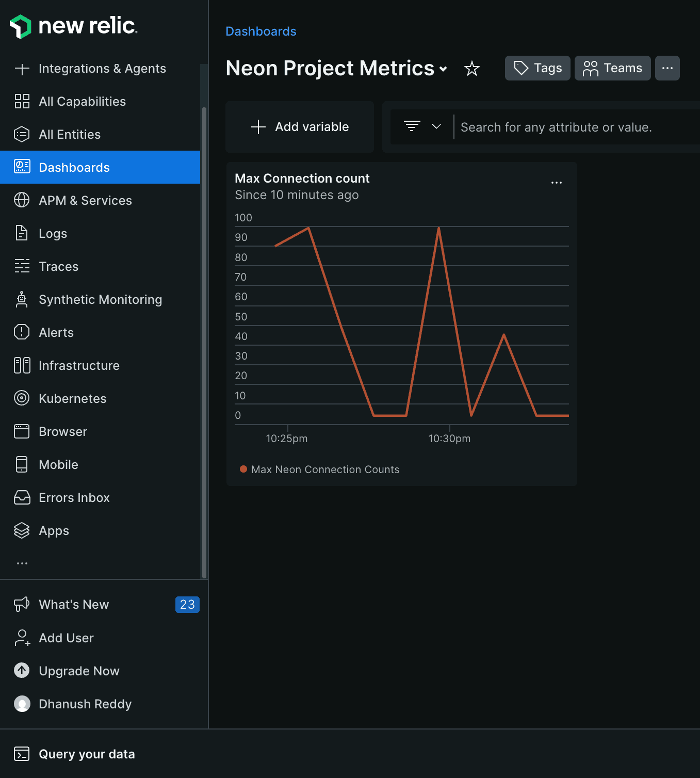
Task: Open the Errors Inbox section
Action: coord(74,497)
